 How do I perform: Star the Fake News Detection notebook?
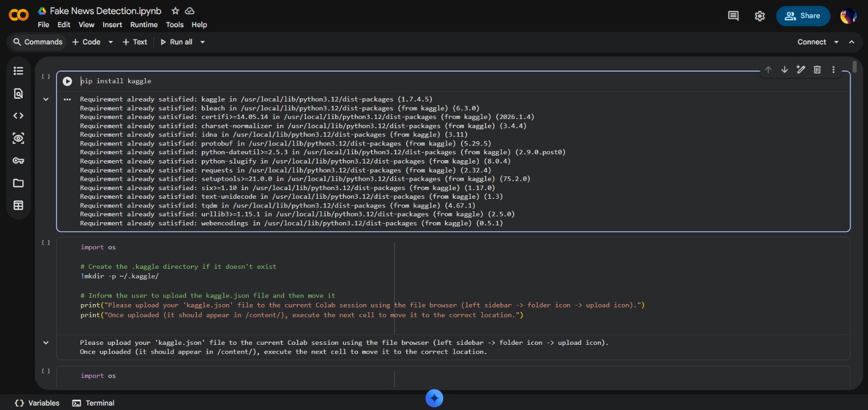click(175, 11)
